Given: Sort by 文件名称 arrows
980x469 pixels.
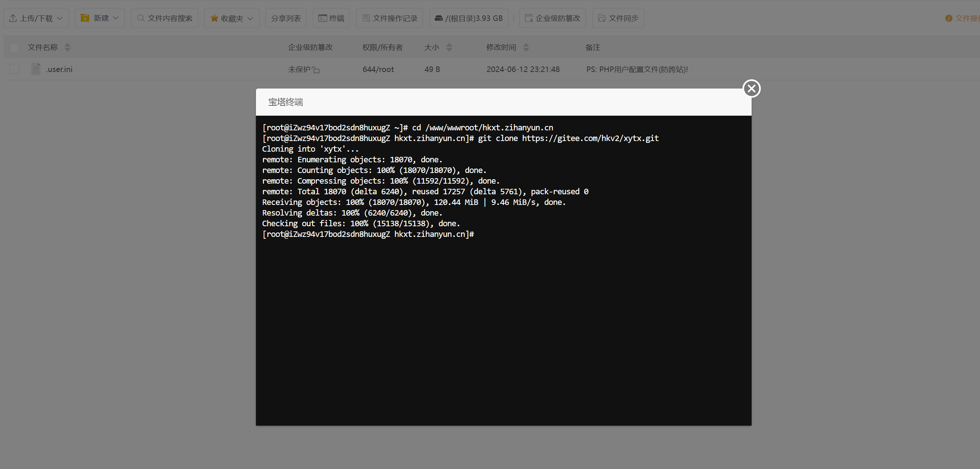Looking at the screenshot, I should click(x=67, y=47).
